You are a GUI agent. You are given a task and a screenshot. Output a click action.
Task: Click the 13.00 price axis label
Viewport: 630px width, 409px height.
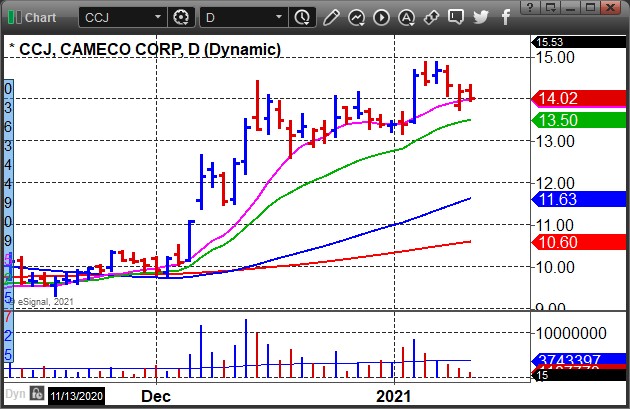[x=555, y=141]
